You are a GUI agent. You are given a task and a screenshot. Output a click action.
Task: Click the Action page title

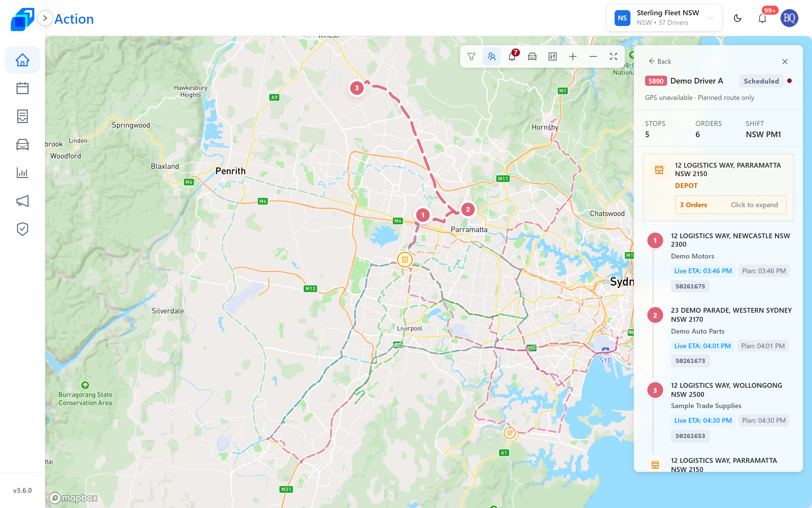(74, 19)
